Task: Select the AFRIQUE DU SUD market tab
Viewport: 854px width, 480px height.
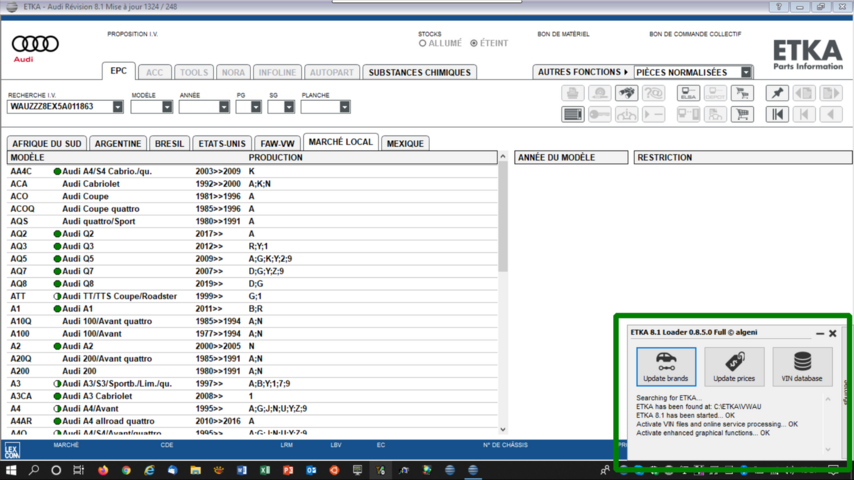Action: (47, 144)
